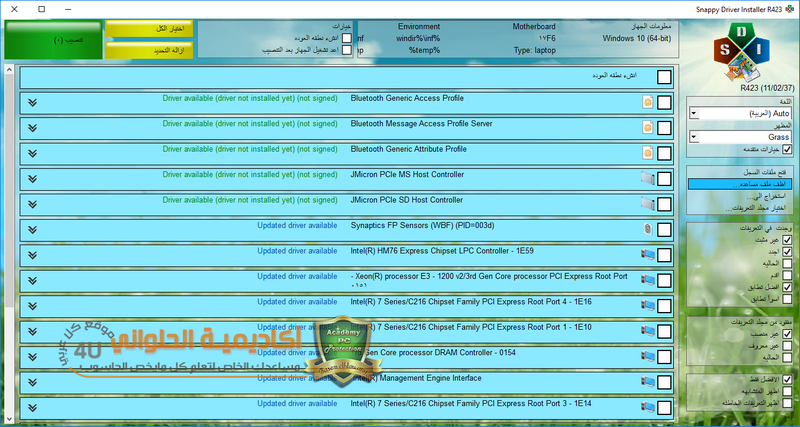Click the Intel HM76 LPC Controller device icon
Screen dimensions: 800x427
click(x=647, y=254)
